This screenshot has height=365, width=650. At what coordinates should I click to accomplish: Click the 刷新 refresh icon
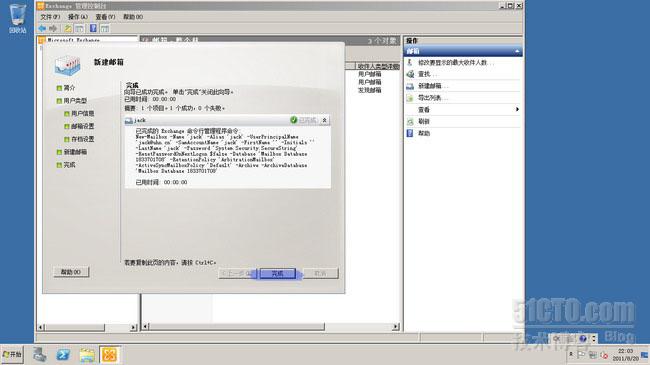pyautogui.click(x=410, y=122)
